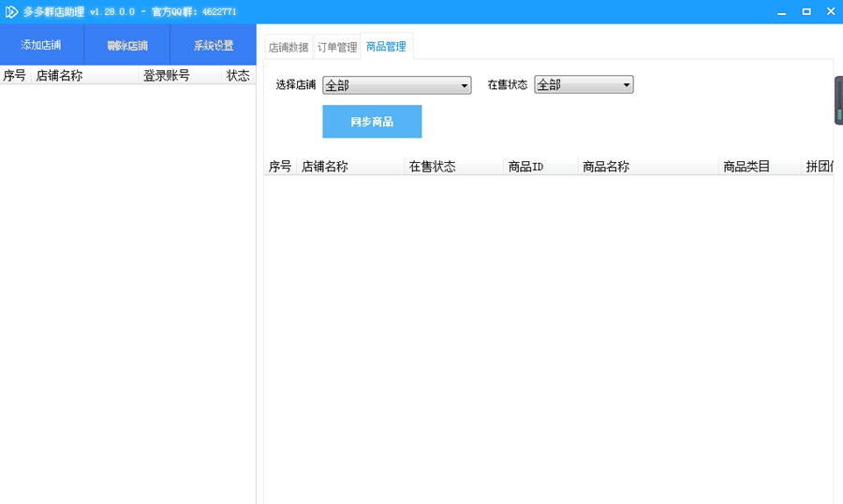The image size is (843, 504).
Task: Select the 商品管理 tab
Action: pyautogui.click(x=386, y=46)
